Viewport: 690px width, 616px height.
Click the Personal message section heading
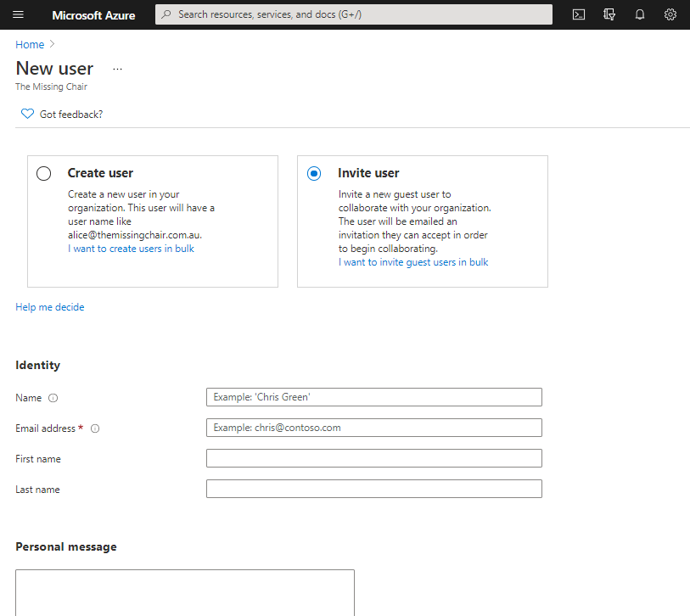[x=66, y=546]
